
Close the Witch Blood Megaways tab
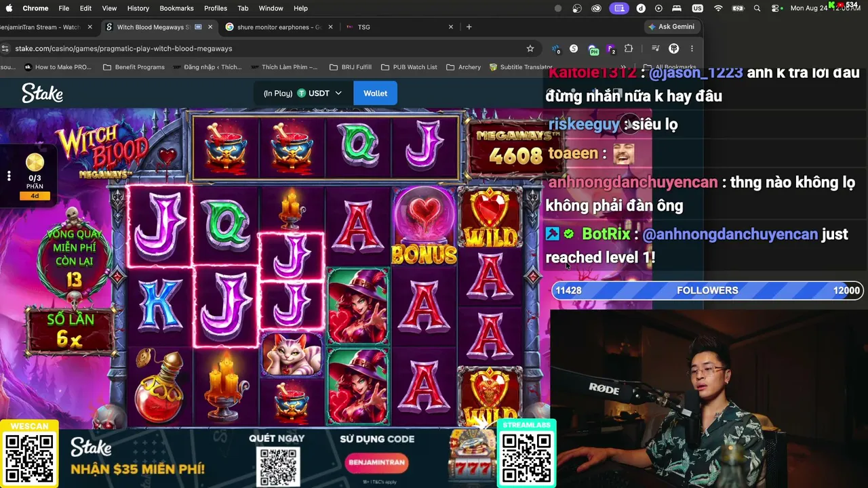point(210,27)
